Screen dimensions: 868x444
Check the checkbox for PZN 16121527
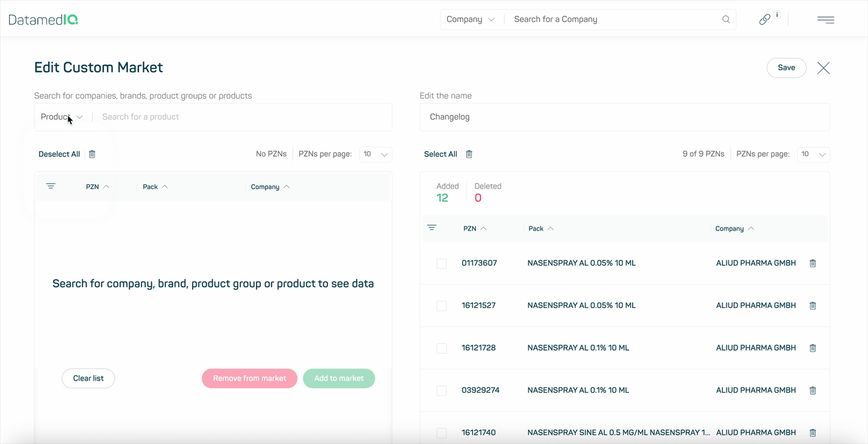pyautogui.click(x=441, y=306)
